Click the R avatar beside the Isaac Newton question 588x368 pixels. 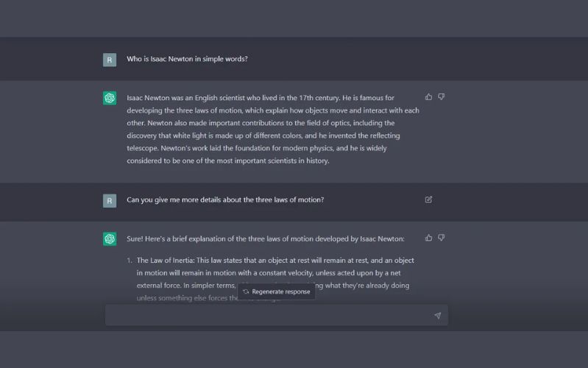[x=110, y=60]
